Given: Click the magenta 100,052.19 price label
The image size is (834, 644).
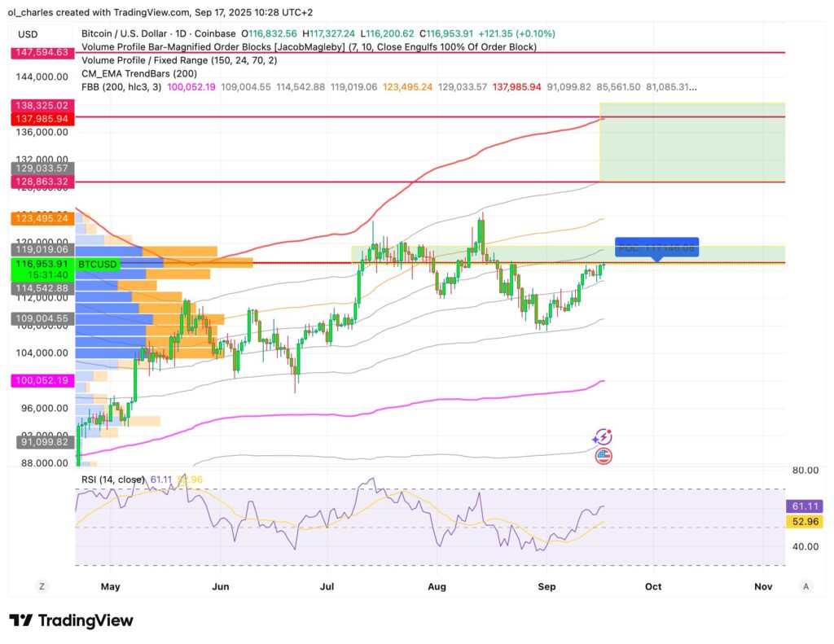Looking at the screenshot, I should tap(41, 379).
